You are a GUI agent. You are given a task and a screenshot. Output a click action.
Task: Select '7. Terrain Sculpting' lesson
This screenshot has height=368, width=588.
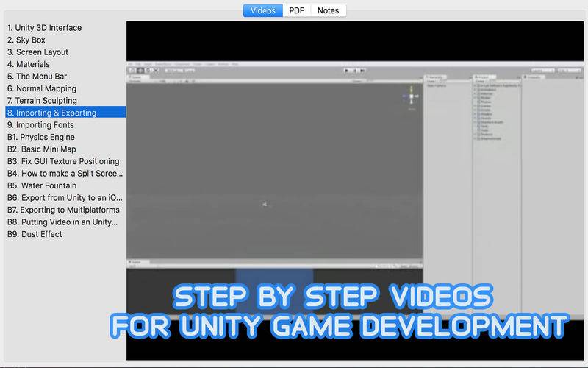point(42,101)
